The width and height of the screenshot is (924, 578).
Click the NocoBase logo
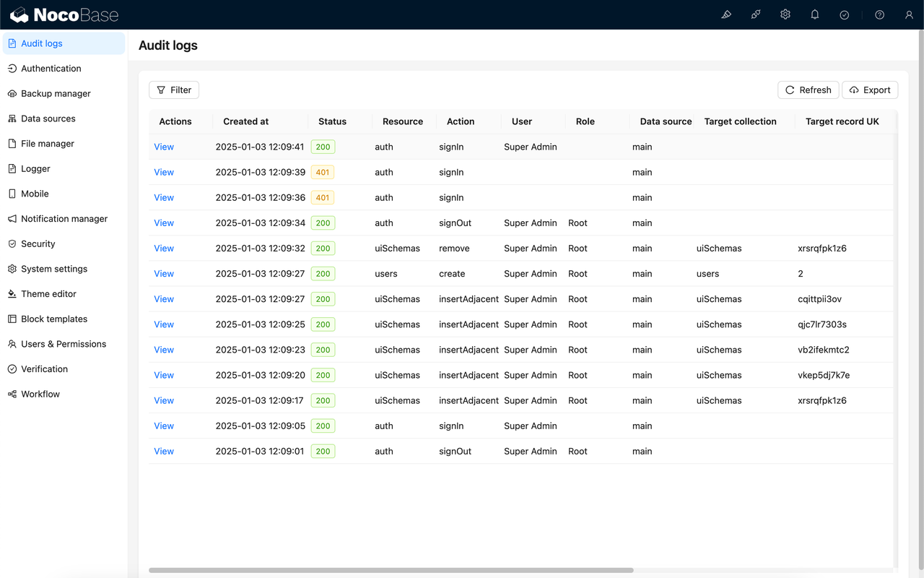coord(64,14)
